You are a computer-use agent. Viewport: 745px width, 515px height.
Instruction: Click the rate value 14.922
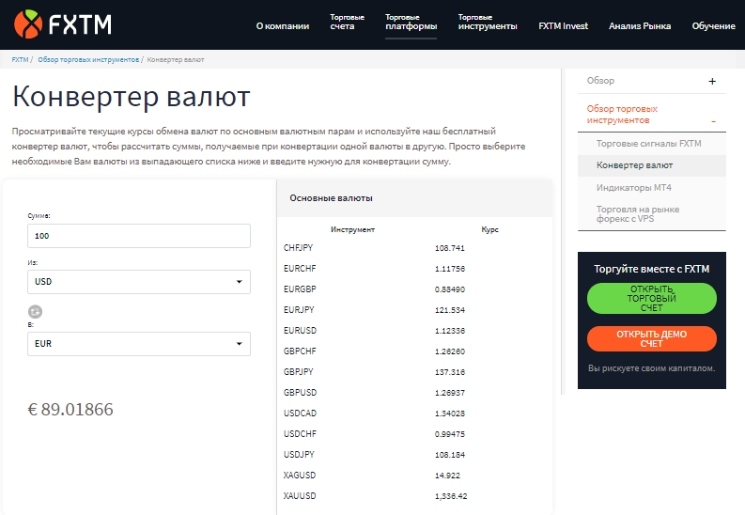(x=447, y=475)
